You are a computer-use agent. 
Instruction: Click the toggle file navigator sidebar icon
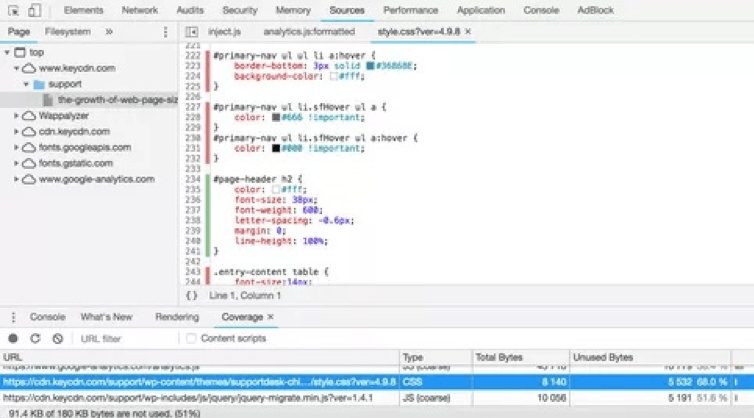coord(192,32)
